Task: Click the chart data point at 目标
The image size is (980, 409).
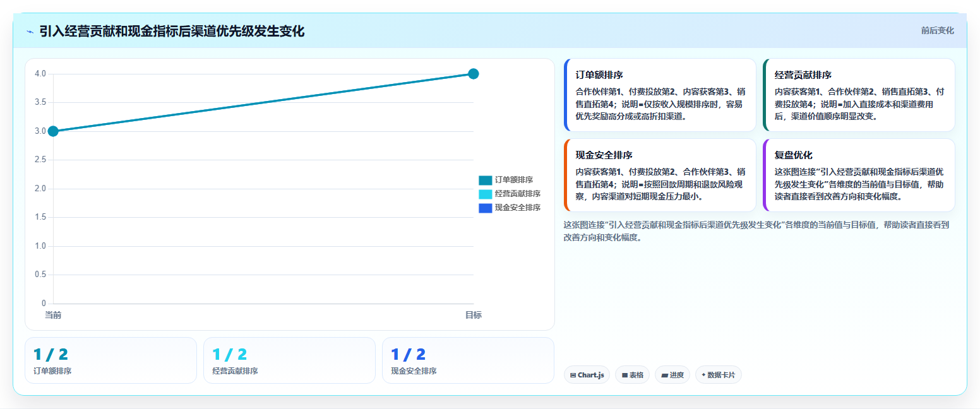Action: click(x=473, y=74)
